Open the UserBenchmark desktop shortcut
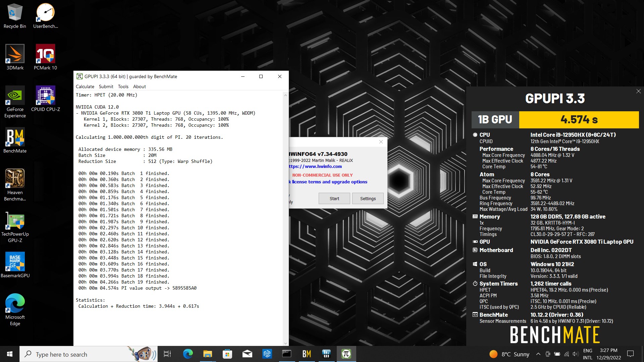The image size is (644, 362). [x=45, y=16]
